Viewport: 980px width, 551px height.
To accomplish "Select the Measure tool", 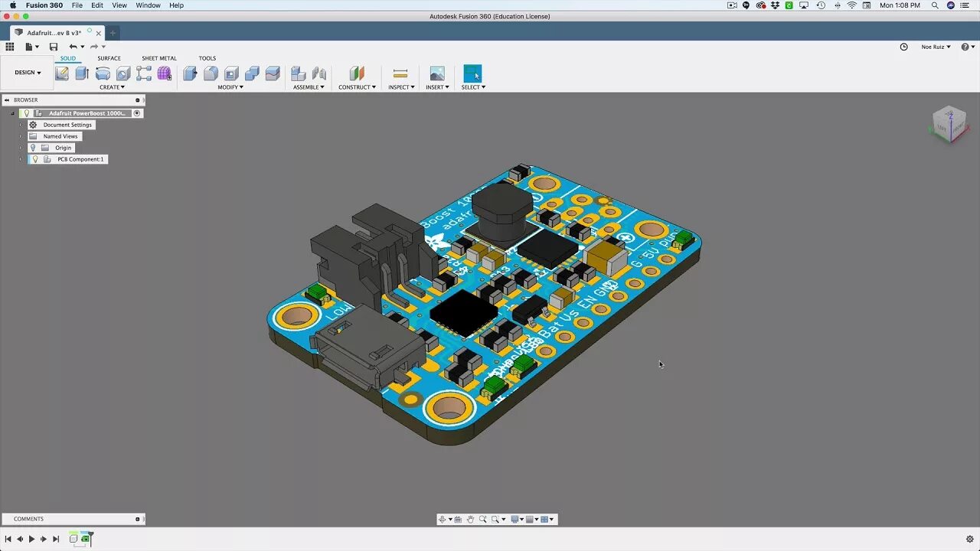I will (x=400, y=73).
